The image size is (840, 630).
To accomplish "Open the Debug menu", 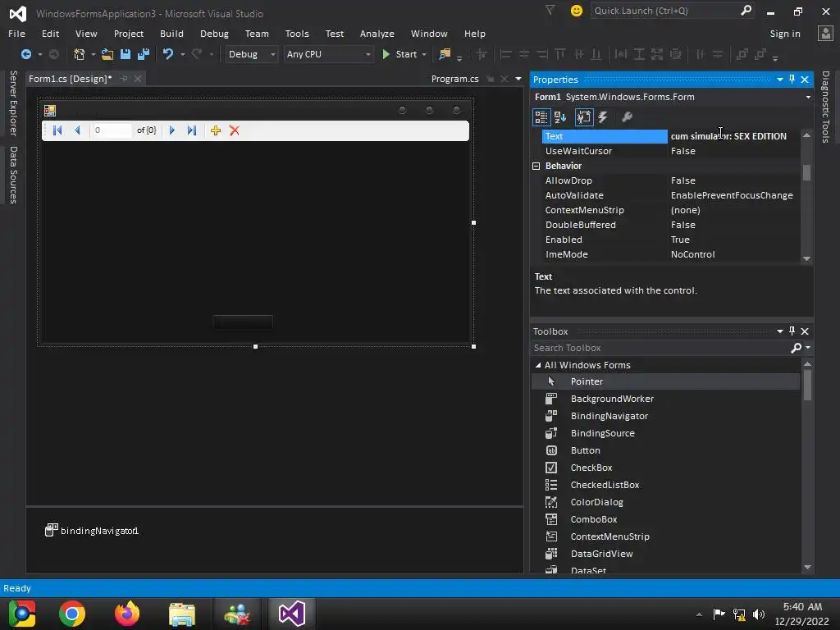I will coord(214,33).
